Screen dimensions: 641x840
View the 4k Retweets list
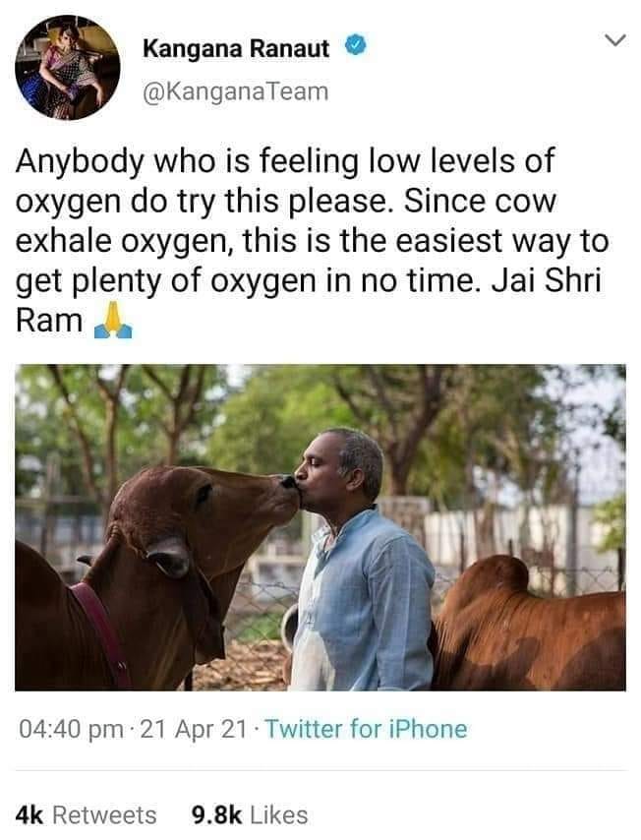[x=86, y=814]
